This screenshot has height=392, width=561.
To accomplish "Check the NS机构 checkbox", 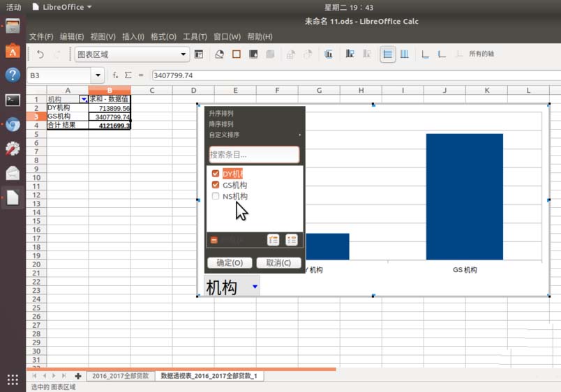I will coord(216,197).
